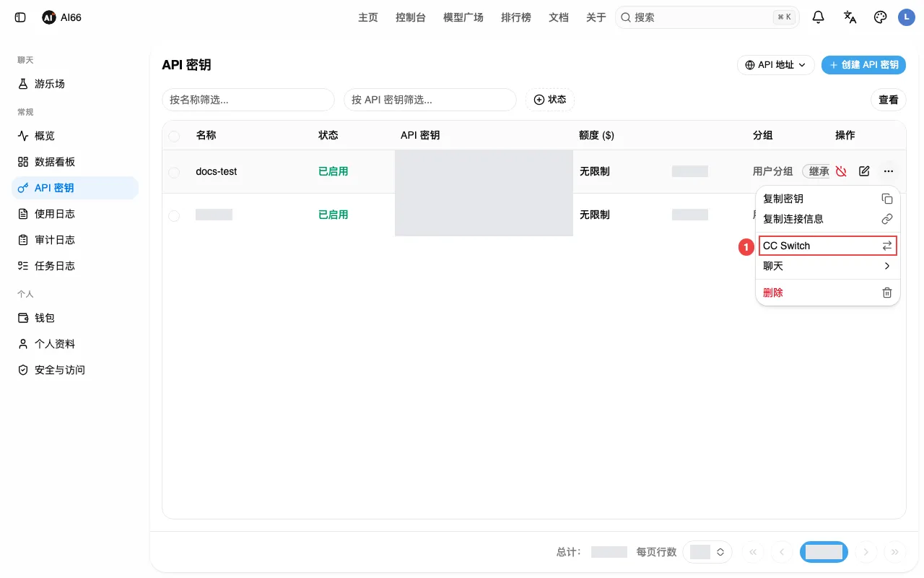Screen dimensions: 924x578
Task: Choose 复制密钥 from the context menu
Action: pos(827,199)
